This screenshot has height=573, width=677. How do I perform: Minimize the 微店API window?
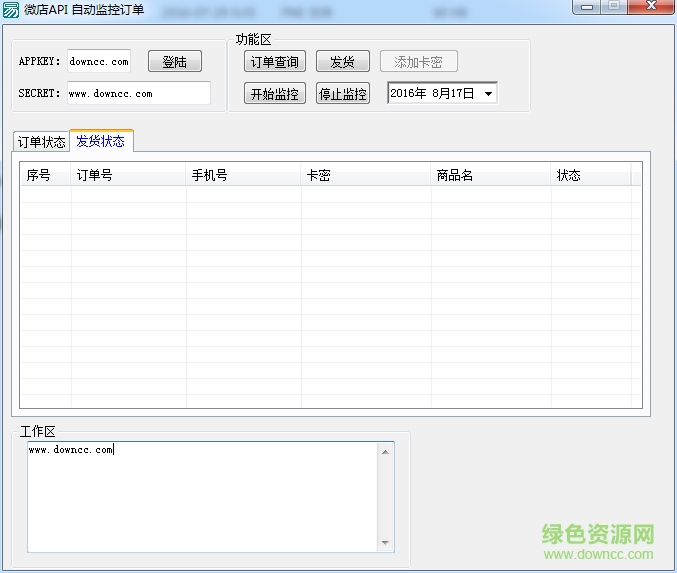click(586, 7)
